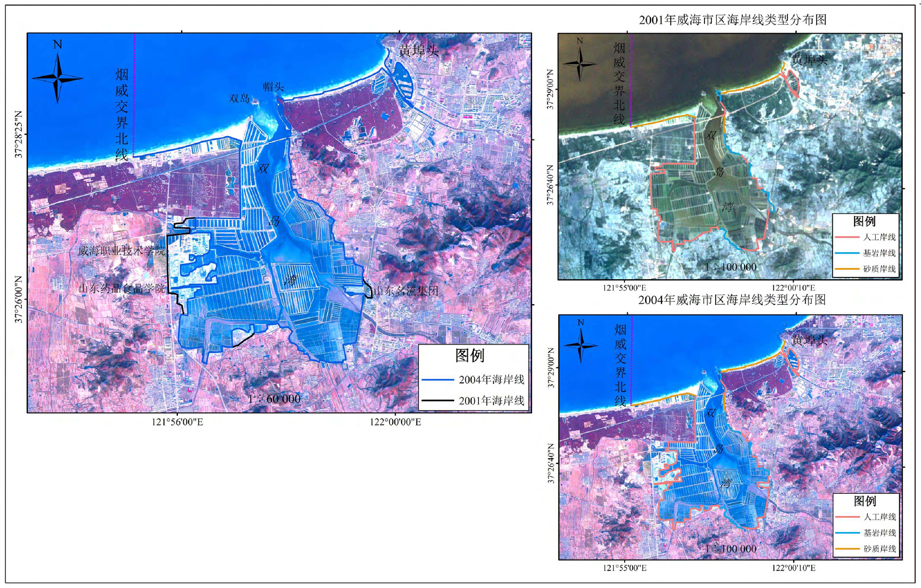921x588 pixels.
Task: Click the 基岩岸线 text in the 2004 map legend
Action: click(x=880, y=533)
